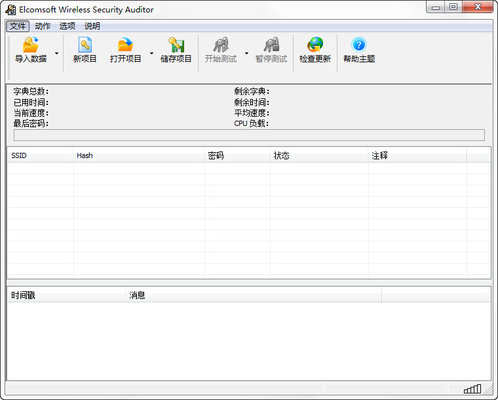Image resolution: width=498 pixels, height=400 pixels.
Task: Expand the 导入数据 dropdown arrow
Action: (57, 53)
